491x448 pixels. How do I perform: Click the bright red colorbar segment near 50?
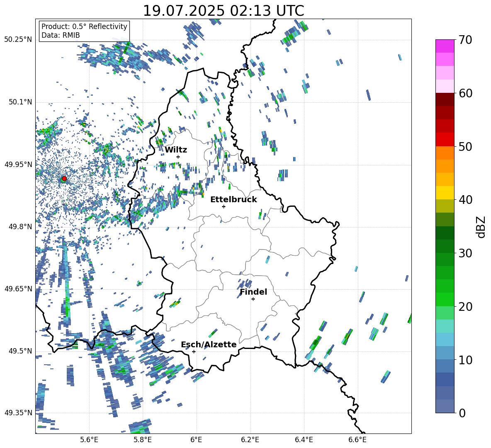click(x=445, y=140)
